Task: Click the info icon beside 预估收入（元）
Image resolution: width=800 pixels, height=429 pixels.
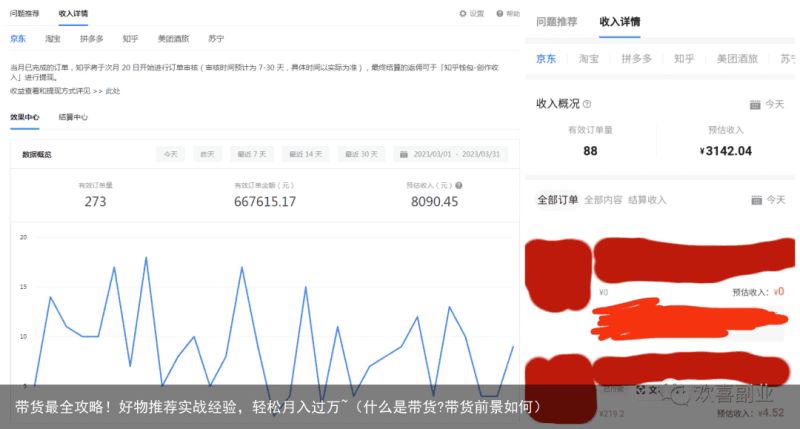Action: [459, 186]
